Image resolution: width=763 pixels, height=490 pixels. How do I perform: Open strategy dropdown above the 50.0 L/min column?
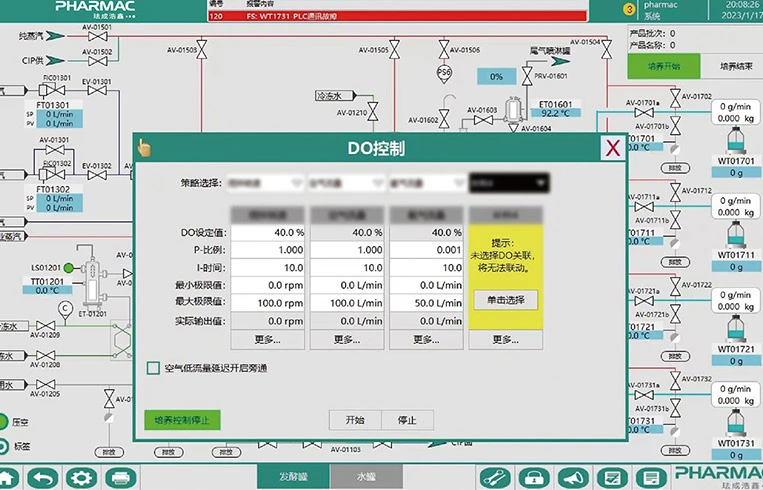point(427,183)
